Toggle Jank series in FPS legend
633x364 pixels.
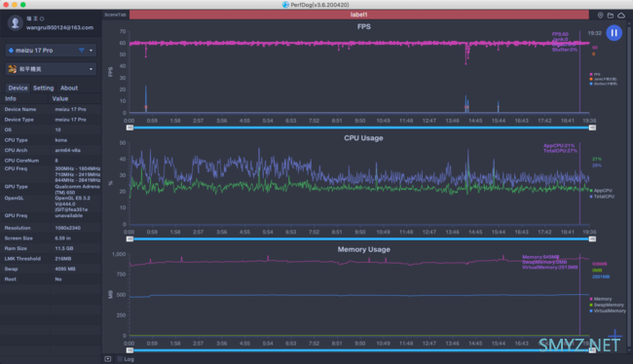(x=603, y=79)
